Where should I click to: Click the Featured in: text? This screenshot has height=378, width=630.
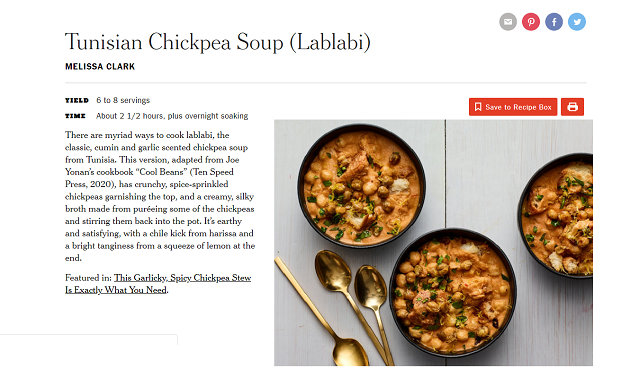[88, 278]
